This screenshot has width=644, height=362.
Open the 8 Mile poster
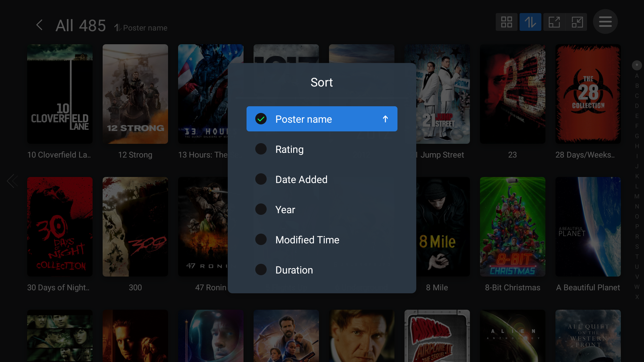coord(443,227)
